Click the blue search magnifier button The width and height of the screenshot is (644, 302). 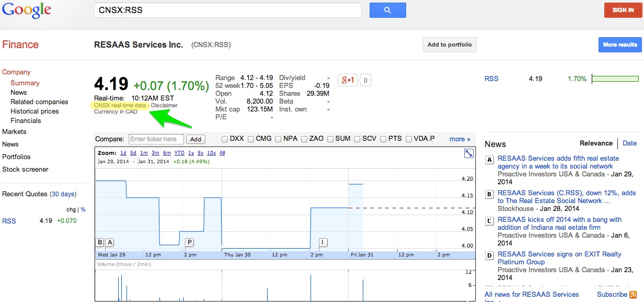coord(387,10)
